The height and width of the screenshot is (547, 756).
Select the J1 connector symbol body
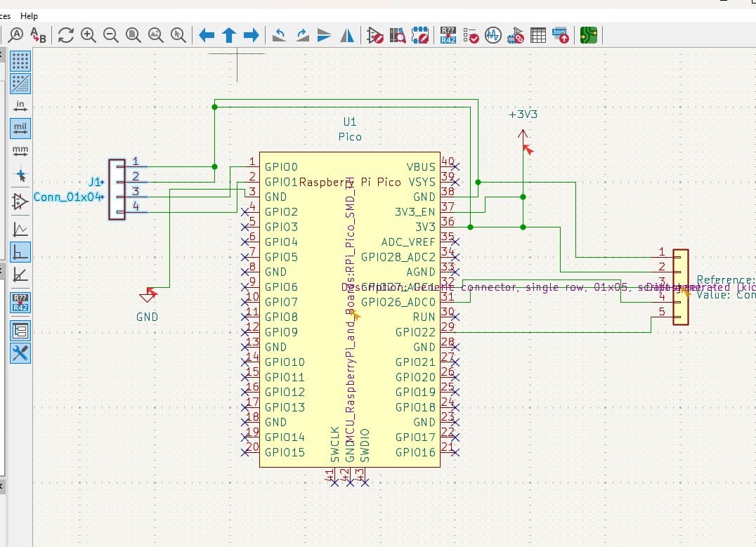pos(117,190)
